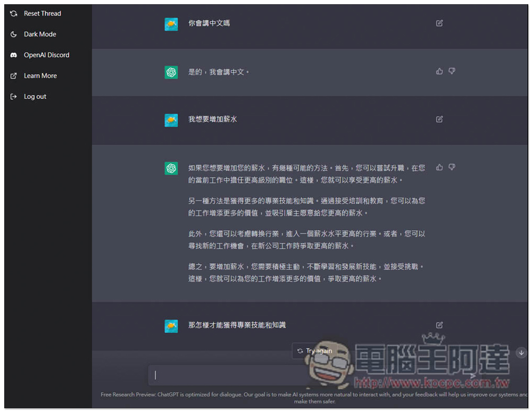
Task: Focus the chat message input box
Action: (x=315, y=375)
